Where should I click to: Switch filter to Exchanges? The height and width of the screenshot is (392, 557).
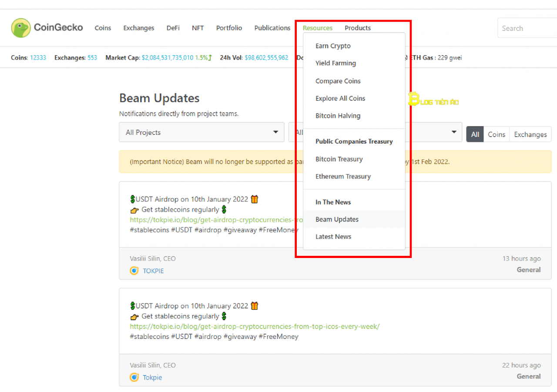(x=530, y=134)
